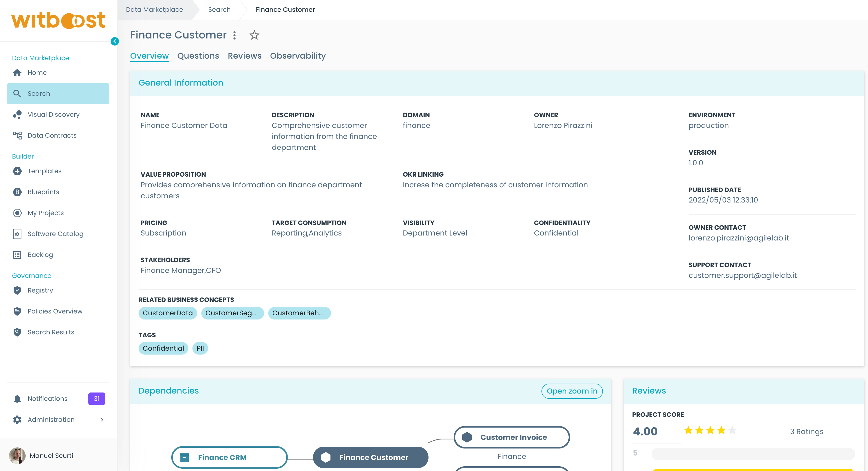868x471 pixels.
Task: Toggle the favorite star for Finance Customer
Action: [254, 35]
